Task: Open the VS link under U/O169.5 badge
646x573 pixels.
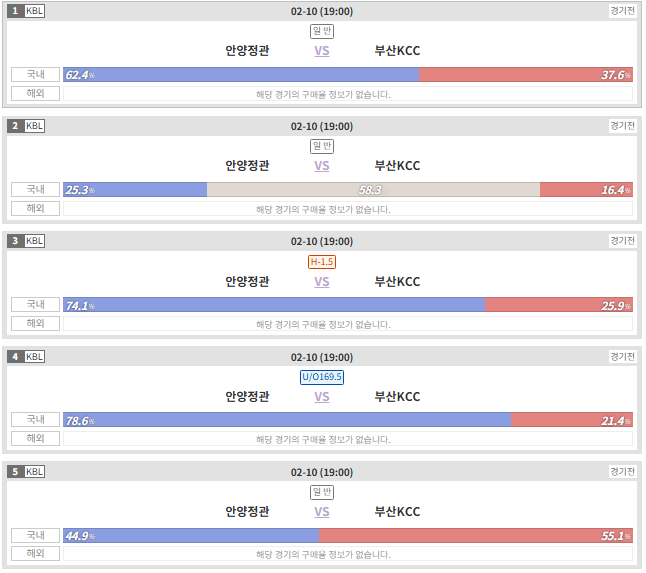Action: [322, 397]
